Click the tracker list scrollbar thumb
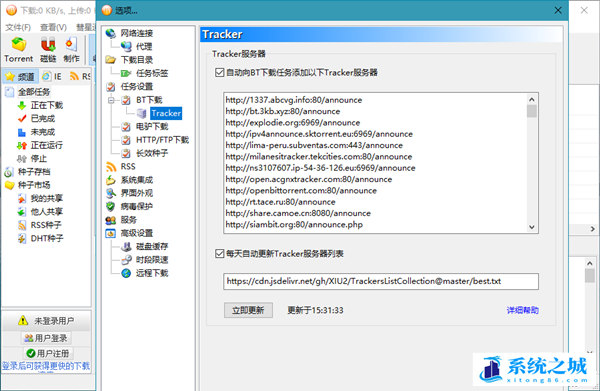600x391 pixels. [x=532, y=111]
